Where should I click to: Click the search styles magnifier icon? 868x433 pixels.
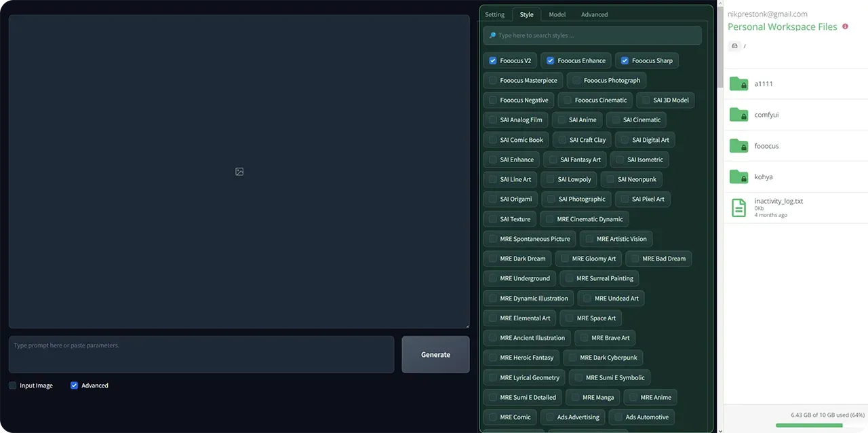[x=492, y=35]
